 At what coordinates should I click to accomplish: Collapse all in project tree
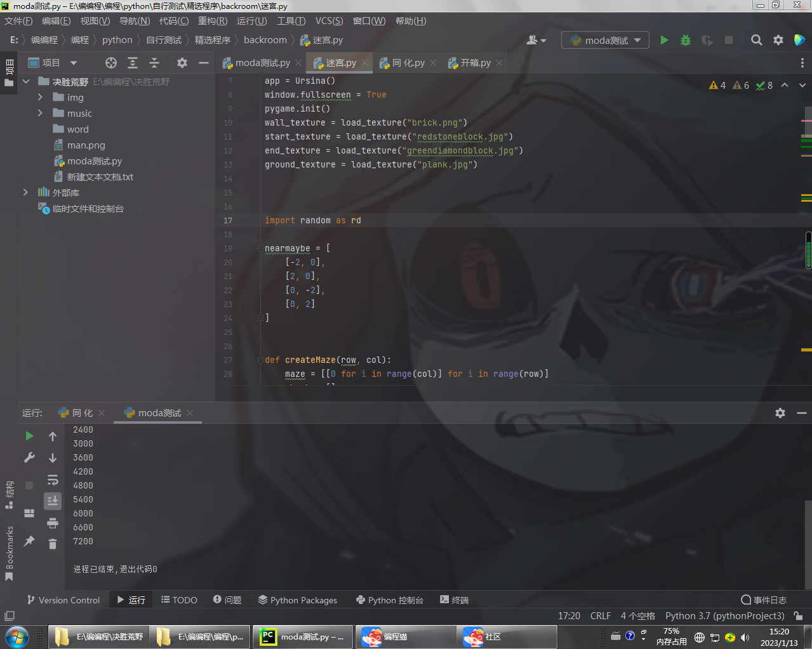coord(154,63)
